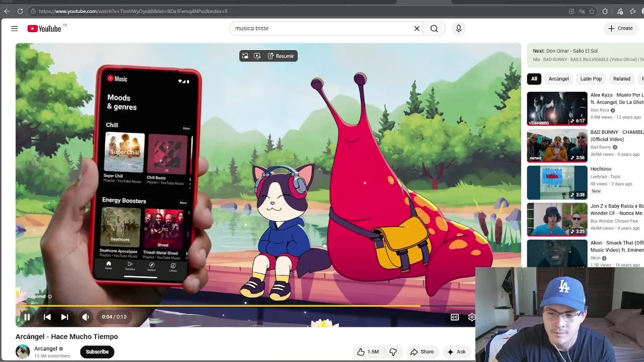Image resolution: width=644 pixels, height=362 pixels.
Task: Toggle closed captions CC button
Action: (455, 317)
